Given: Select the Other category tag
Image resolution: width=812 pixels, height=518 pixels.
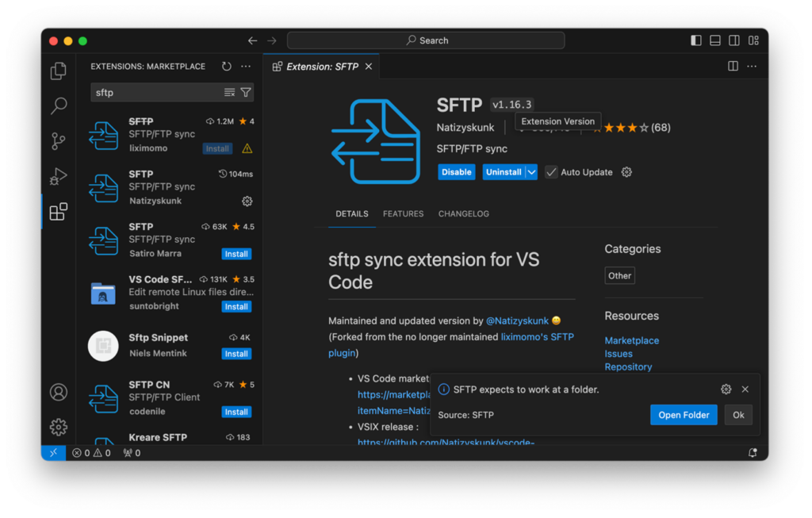Looking at the screenshot, I should pos(619,275).
